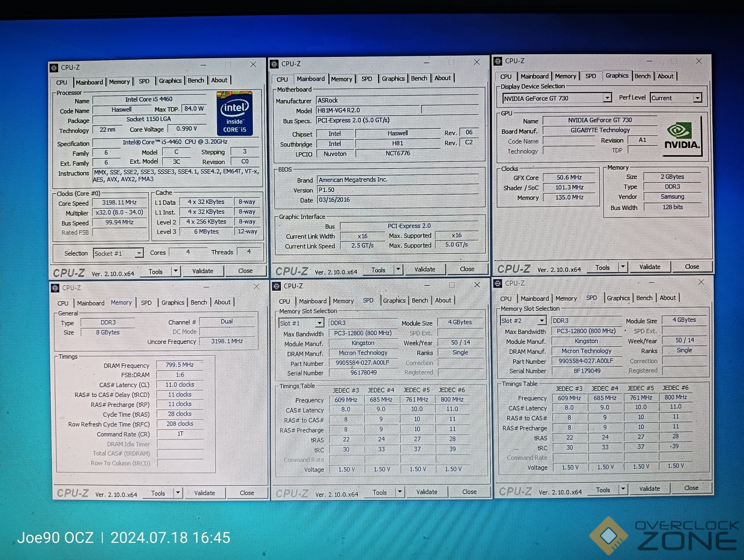Click the CPU-Z app icon in the SPD Slot #1 window title bar

[276, 286]
